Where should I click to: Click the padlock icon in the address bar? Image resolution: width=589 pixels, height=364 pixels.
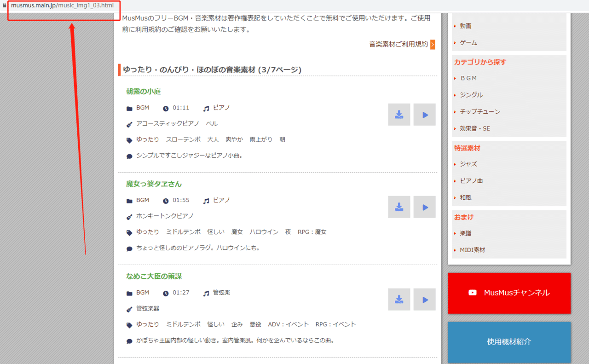[4, 6]
